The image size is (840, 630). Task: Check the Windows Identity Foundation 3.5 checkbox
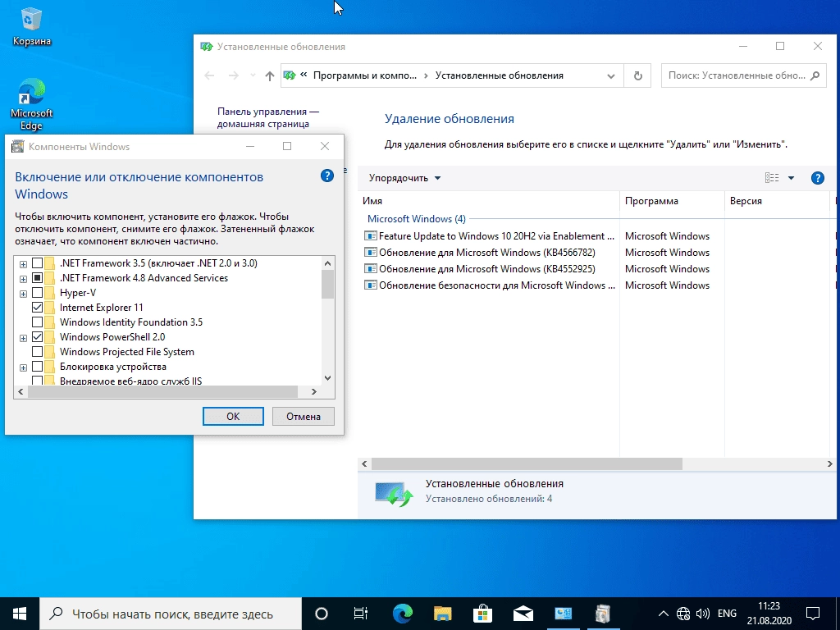(x=38, y=322)
